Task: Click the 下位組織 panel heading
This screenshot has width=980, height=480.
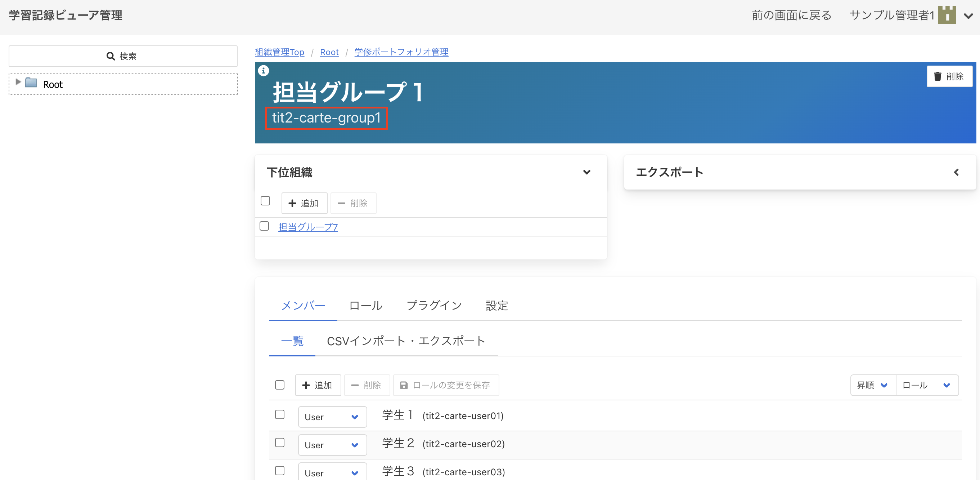Action: 289,173
